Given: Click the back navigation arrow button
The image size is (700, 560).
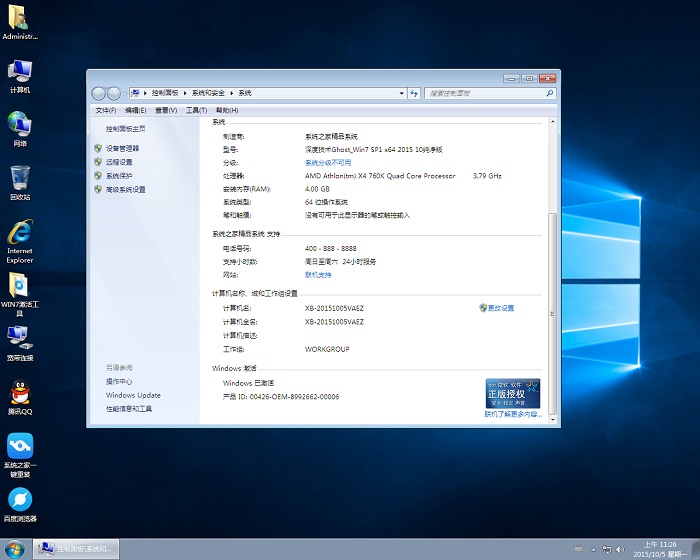Looking at the screenshot, I should point(99,93).
